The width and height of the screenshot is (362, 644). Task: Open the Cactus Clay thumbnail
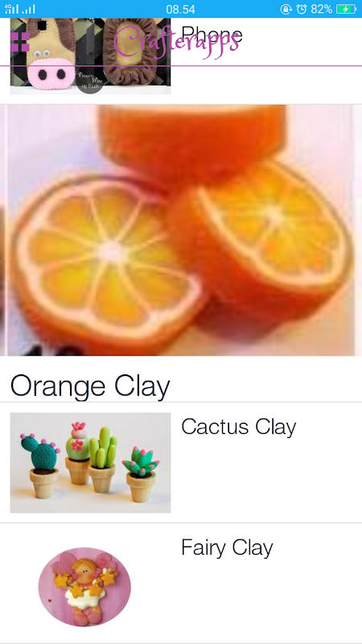pos(90,463)
